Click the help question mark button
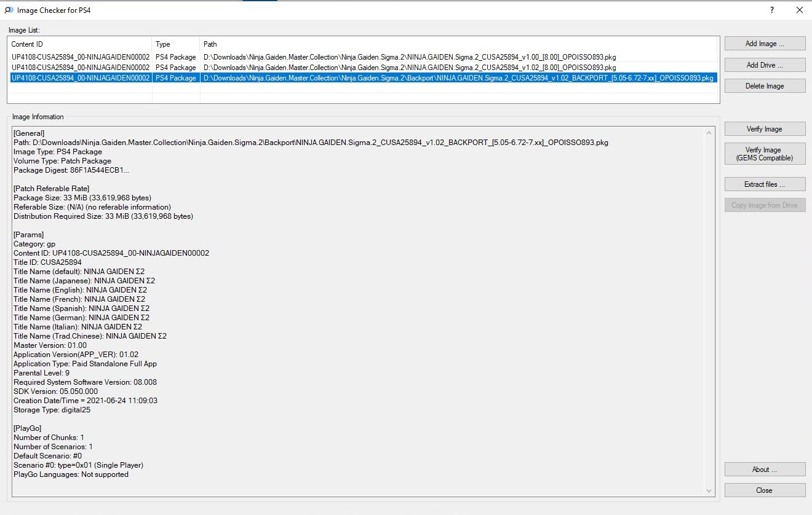Screen dimensions: 812x515 click(771, 10)
